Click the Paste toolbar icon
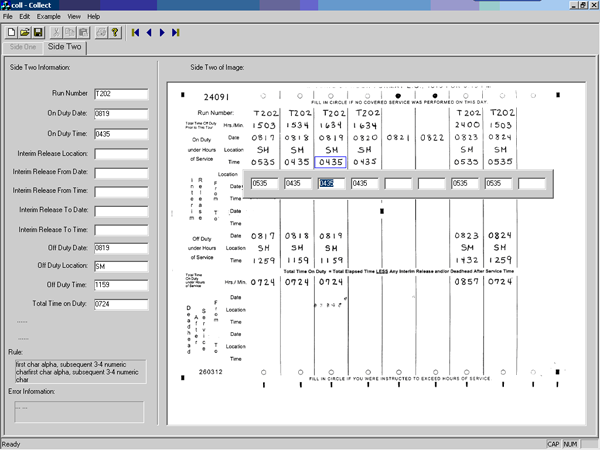The image size is (600, 450). 83,33
